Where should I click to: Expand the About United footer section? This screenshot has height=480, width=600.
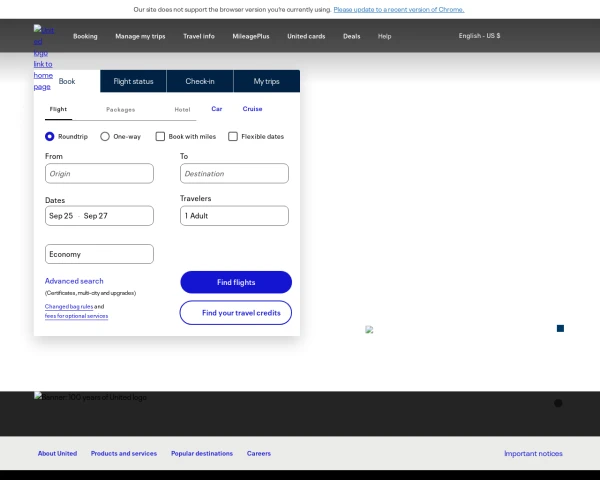click(x=57, y=453)
